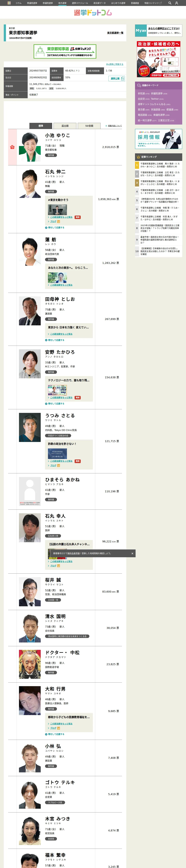Image resolution: width=186 pixels, height=868 pixels.
Task: Click the 立憲民主党 keyword tag
Action: point(164,121)
